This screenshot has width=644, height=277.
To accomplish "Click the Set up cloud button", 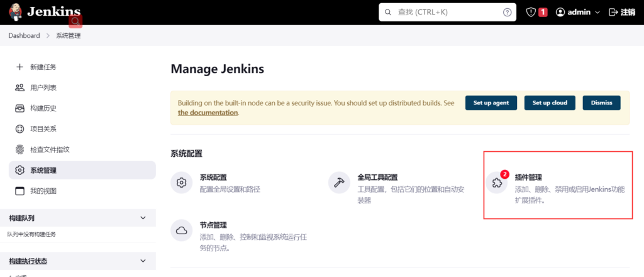I will click(550, 103).
